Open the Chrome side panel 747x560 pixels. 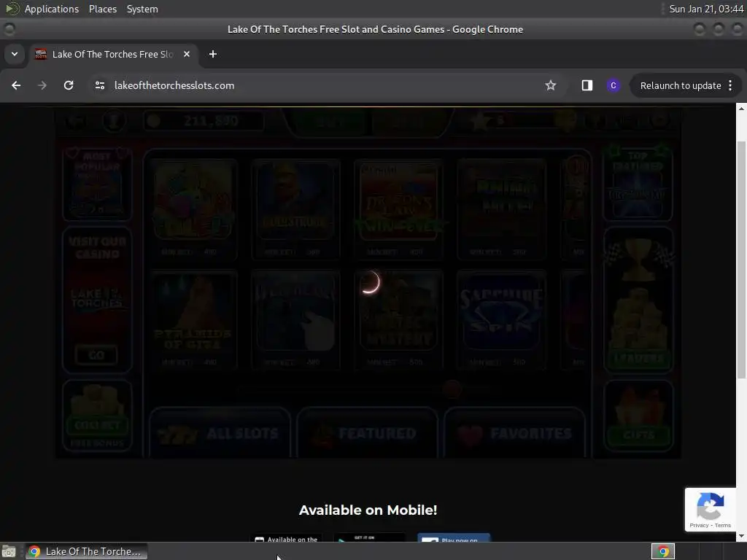(587, 85)
